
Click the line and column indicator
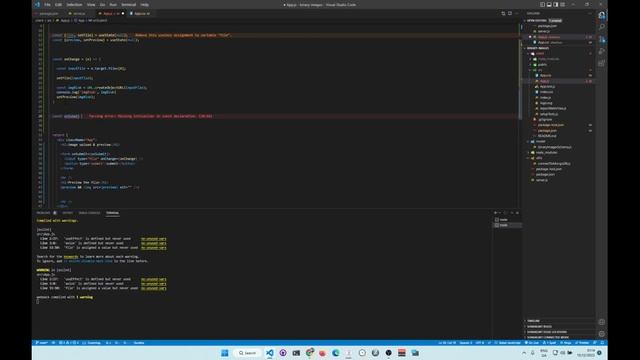[447, 343]
